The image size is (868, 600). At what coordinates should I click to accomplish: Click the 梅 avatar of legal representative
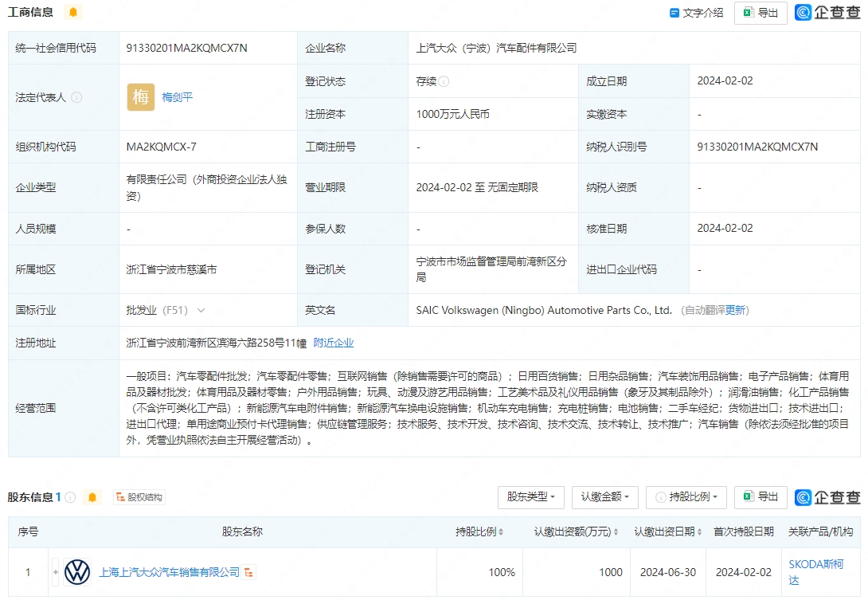141,97
